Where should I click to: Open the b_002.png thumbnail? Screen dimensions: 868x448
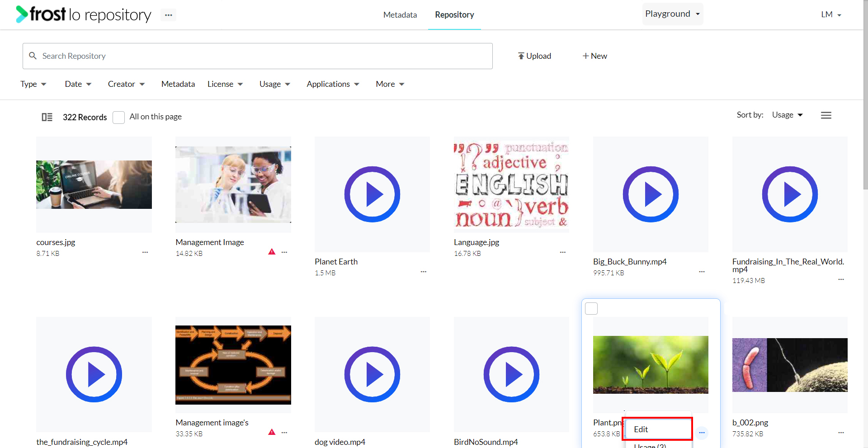(790, 365)
